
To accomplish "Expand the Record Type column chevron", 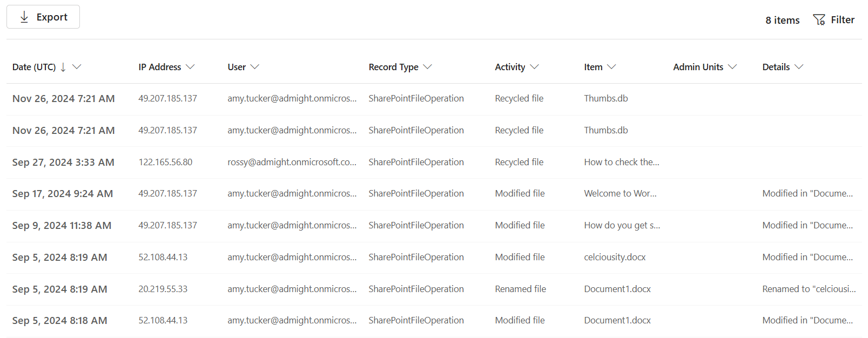I will point(427,67).
